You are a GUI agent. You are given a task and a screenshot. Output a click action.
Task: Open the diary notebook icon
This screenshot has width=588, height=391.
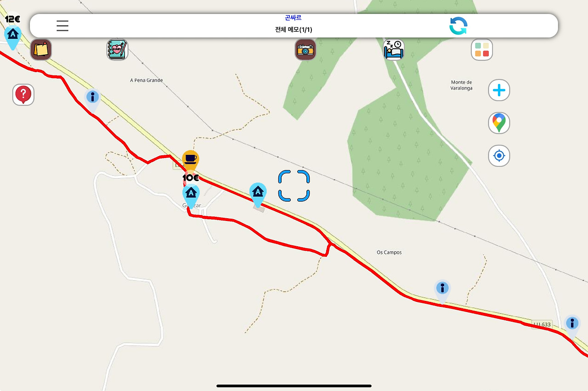click(x=117, y=50)
